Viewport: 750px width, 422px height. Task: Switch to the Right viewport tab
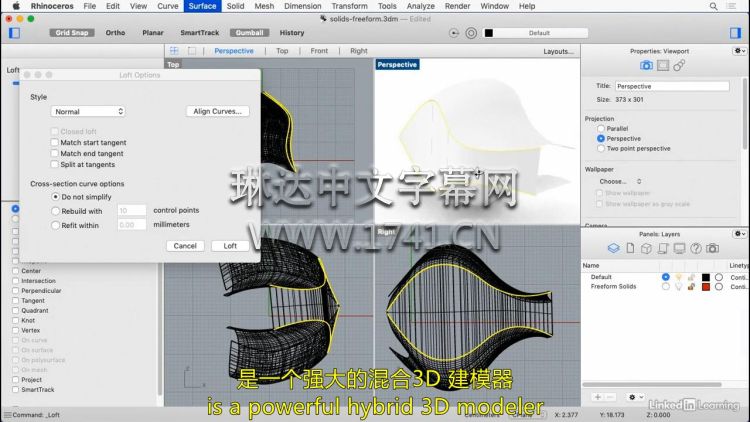coord(359,51)
